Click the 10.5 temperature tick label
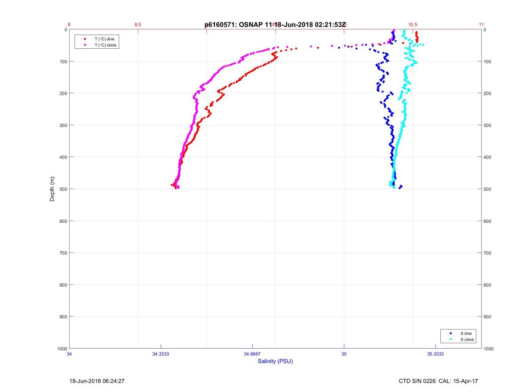The image size is (532, 392). 413,24
